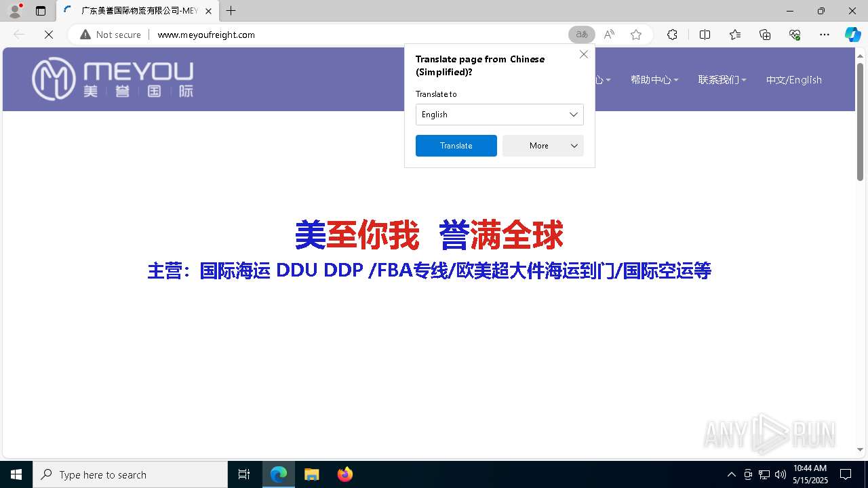The height and width of the screenshot is (488, 868).
Task: Open the Windows Start menu
Action: 16,474
